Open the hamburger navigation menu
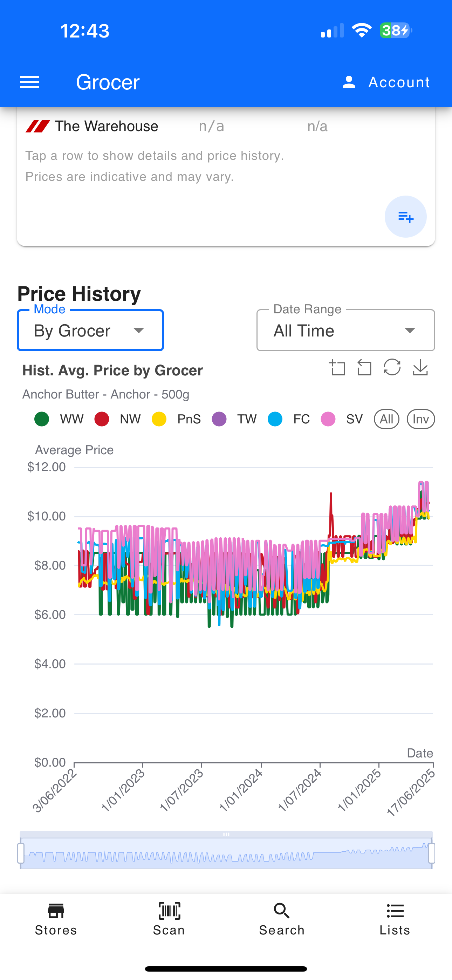Image resolution: width=452 pixels, height=980 pixels. (x=29, y=82)
